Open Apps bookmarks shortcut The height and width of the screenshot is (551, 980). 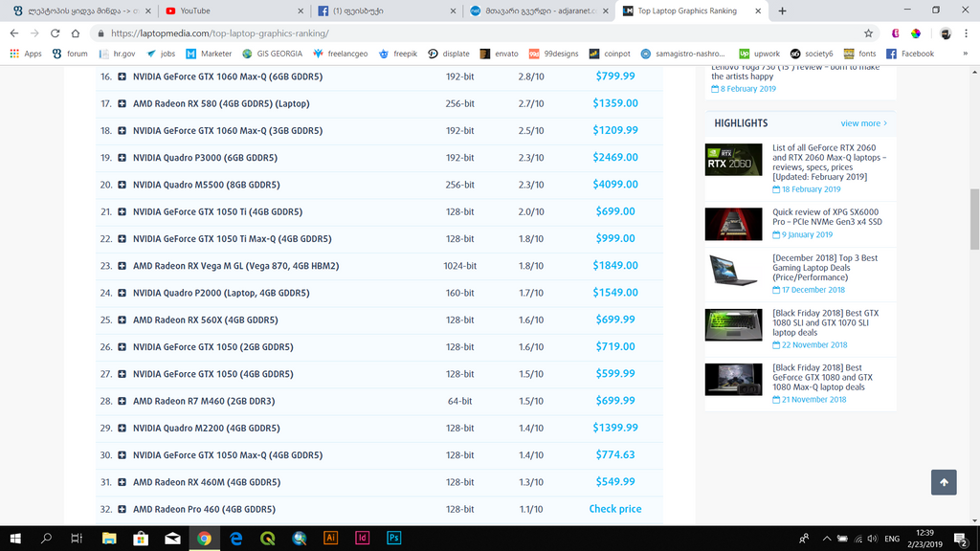(x=26, y=54)
